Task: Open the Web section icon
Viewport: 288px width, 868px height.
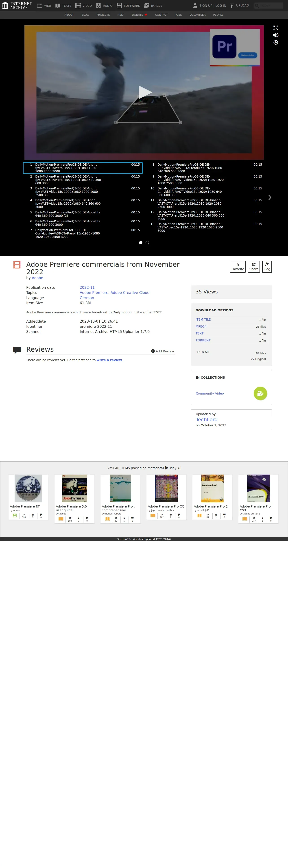Action: (x=39, y=6)
